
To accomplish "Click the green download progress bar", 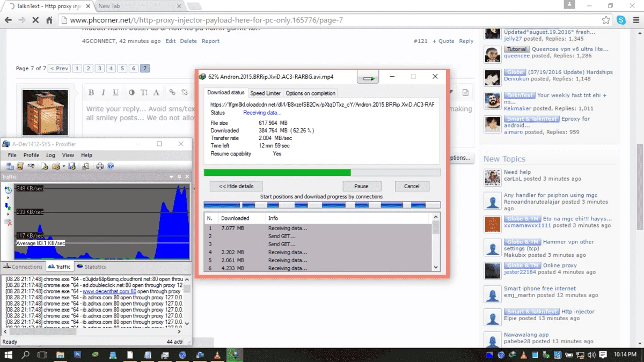I will coord(322,173).
